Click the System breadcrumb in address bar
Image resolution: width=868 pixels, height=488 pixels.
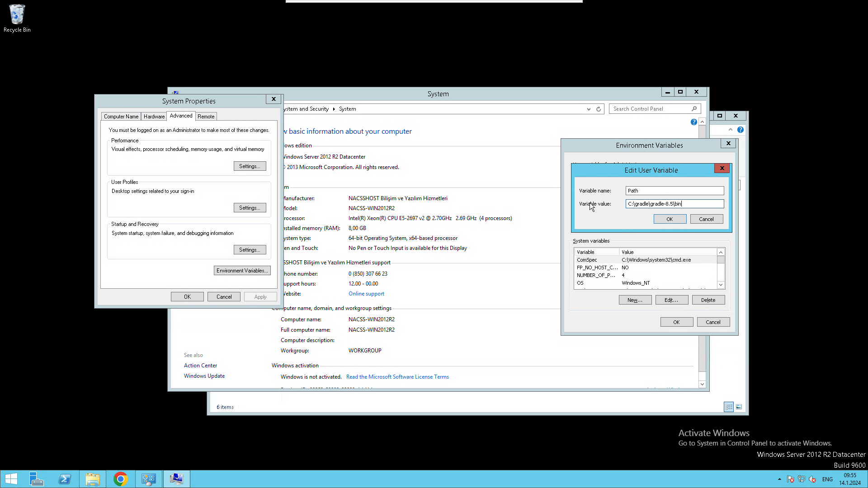click(348, 109)
